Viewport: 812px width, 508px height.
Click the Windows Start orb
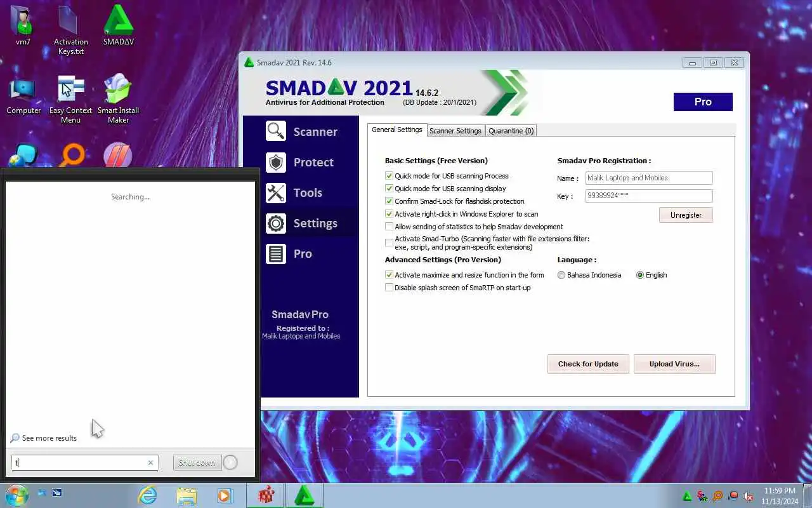(x=16, y=495)
